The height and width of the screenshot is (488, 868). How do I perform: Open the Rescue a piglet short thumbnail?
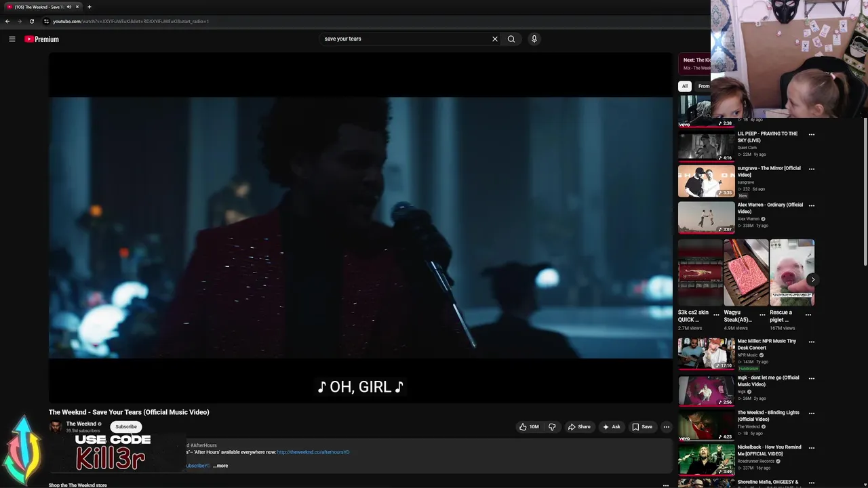[x=792, y=272]
